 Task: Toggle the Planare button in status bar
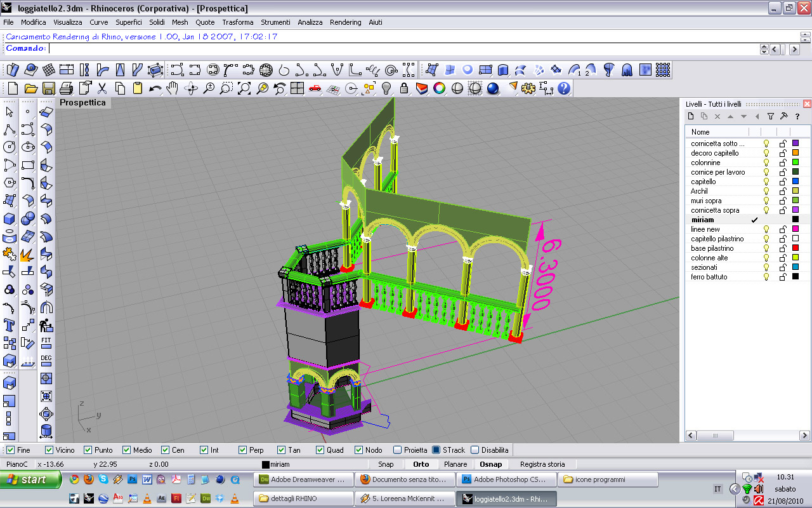[x=455, y=464]
